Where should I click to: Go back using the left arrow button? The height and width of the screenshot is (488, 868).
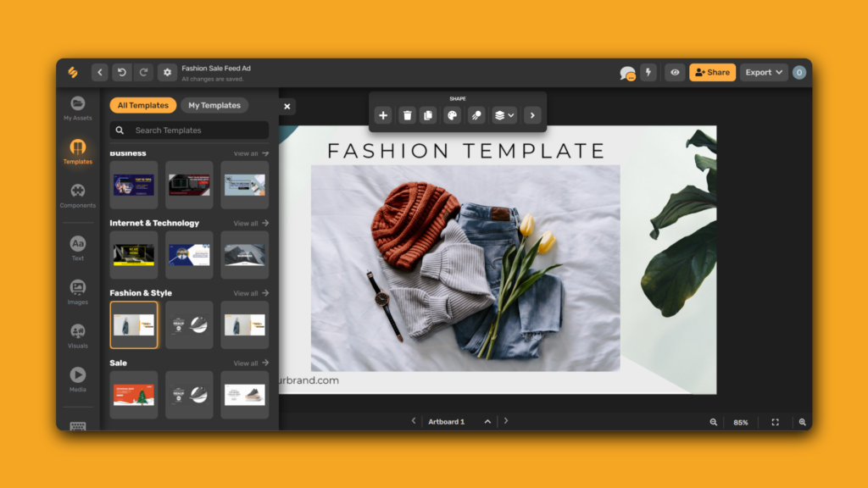tap(100, 73)
